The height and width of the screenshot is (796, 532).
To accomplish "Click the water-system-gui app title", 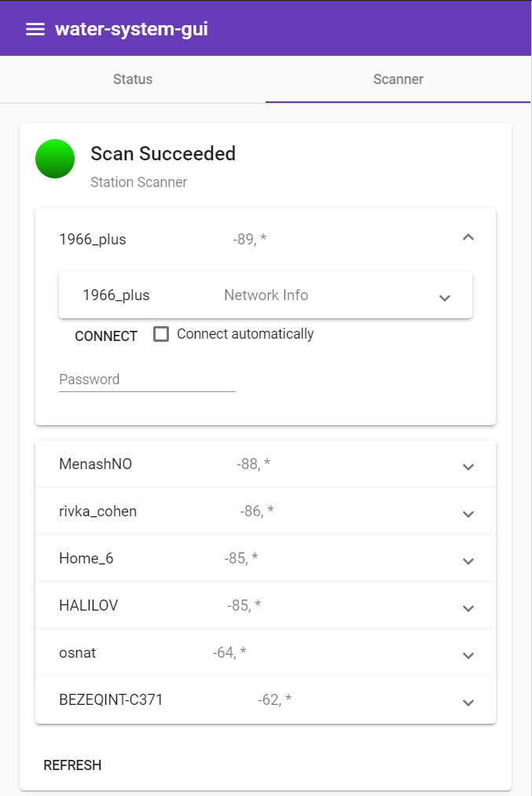I will coord(131,29).
